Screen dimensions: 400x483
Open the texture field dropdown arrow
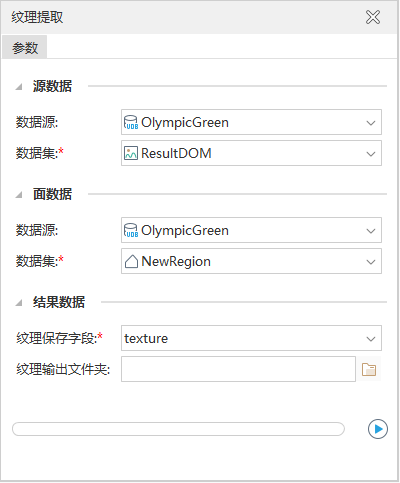(371, 339)
